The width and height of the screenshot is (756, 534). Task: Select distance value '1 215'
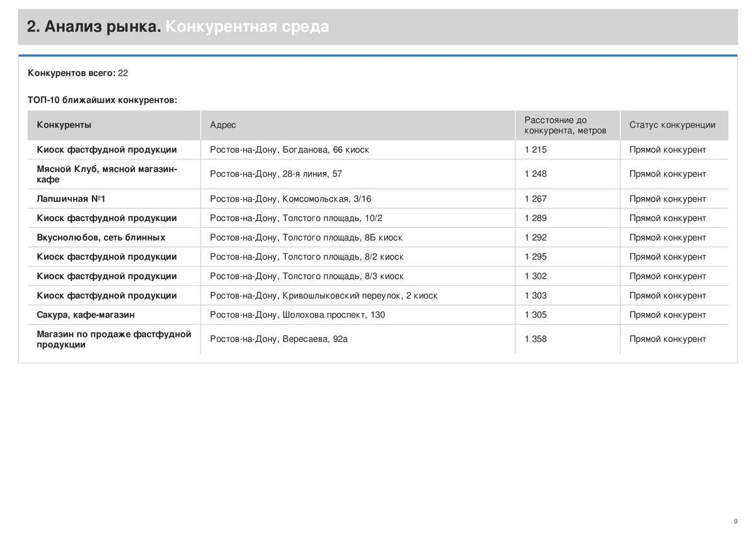point(535,150)
